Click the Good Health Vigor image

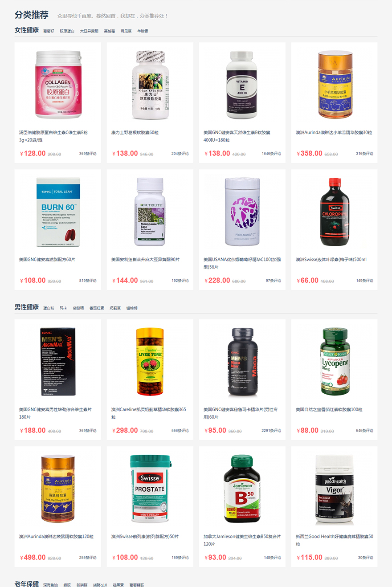point(335,489)
